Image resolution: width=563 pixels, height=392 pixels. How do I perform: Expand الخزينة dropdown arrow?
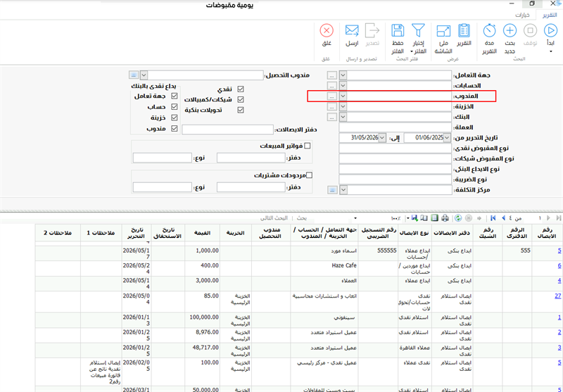click(x=343, y=106)
